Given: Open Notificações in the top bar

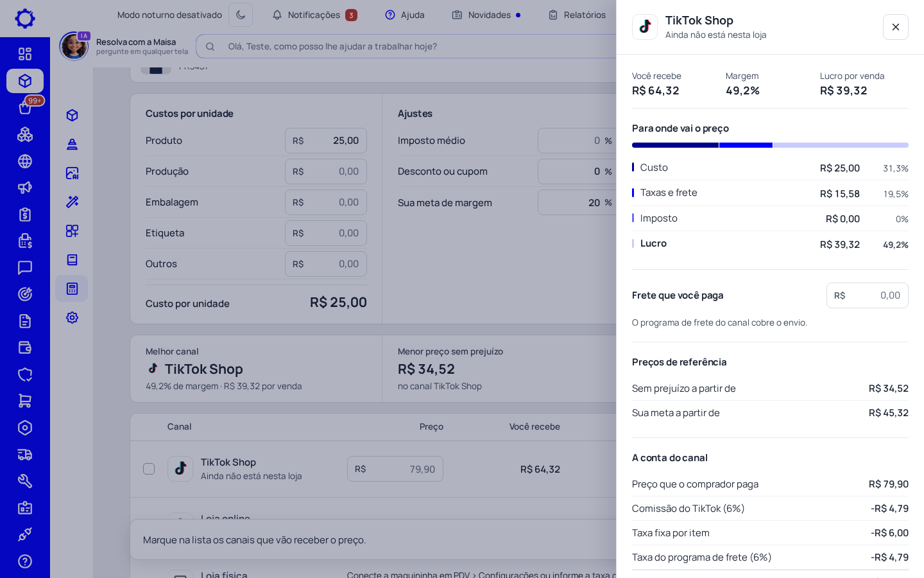Looking at the screenshot, I should (314, 15).
